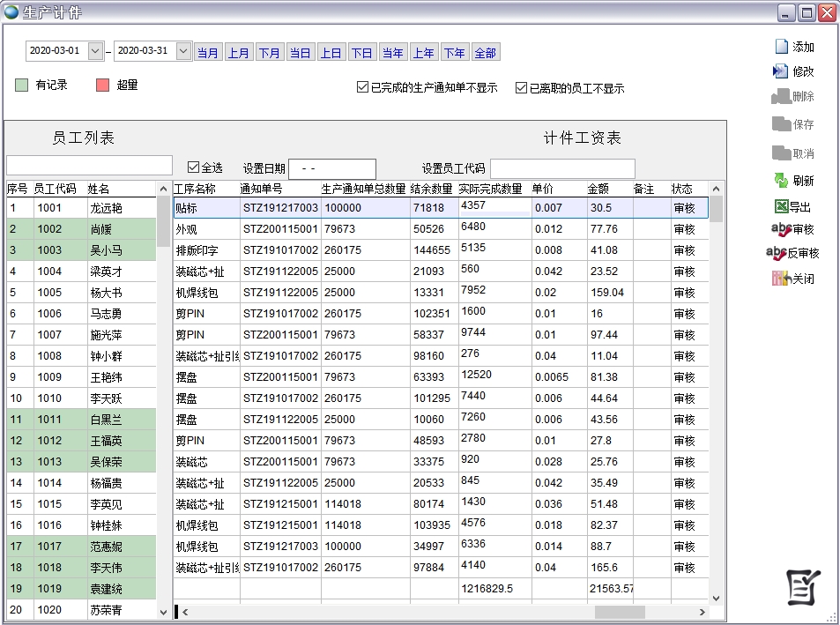
Task: Toggle the 全选 select-all checkbox
Action: click(194, 167)
